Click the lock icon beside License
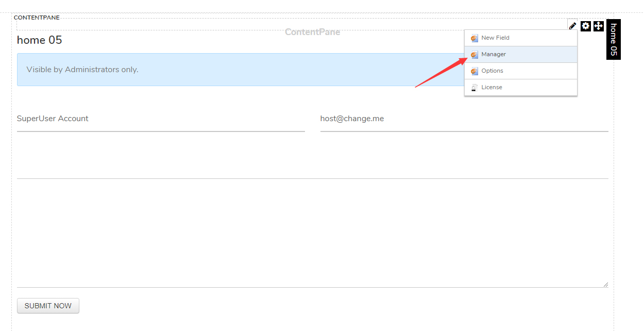Image resolution: width=644 pixels, height=331 pixels. (473, 87)
